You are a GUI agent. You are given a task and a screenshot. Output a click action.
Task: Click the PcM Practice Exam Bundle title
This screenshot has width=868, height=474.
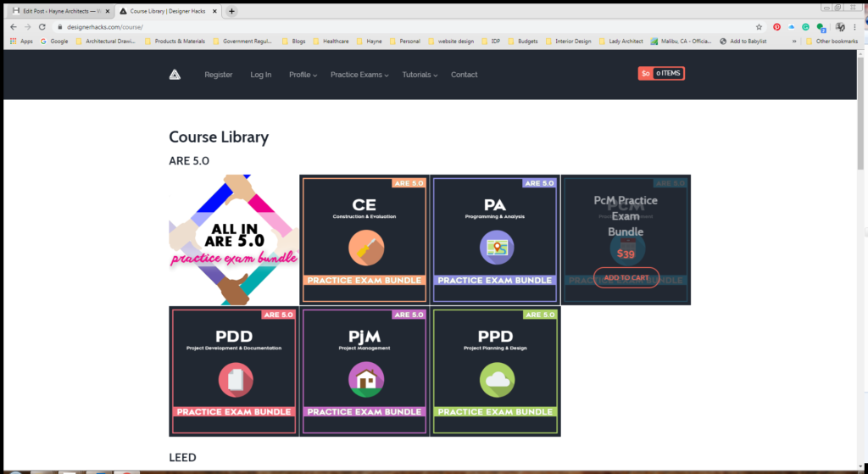(626, 216)
